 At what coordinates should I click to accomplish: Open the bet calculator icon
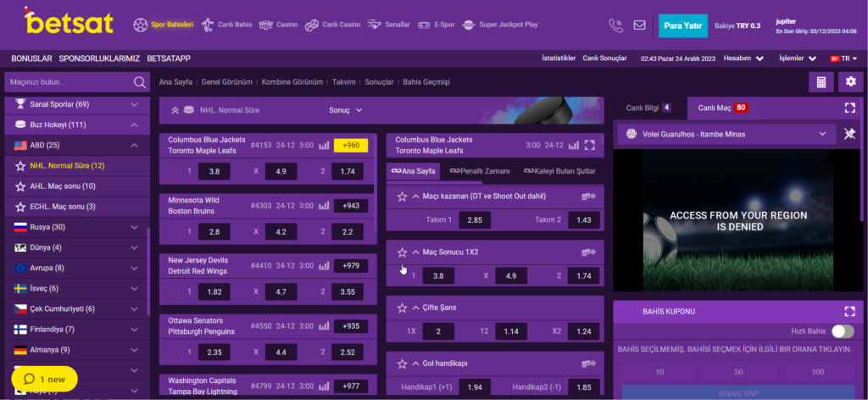[821, 82]
